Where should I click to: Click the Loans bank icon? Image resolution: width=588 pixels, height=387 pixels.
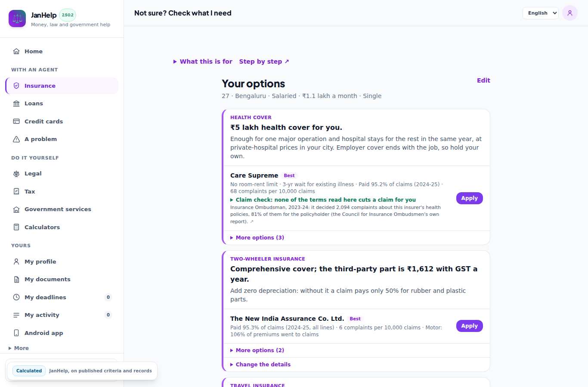16,104
